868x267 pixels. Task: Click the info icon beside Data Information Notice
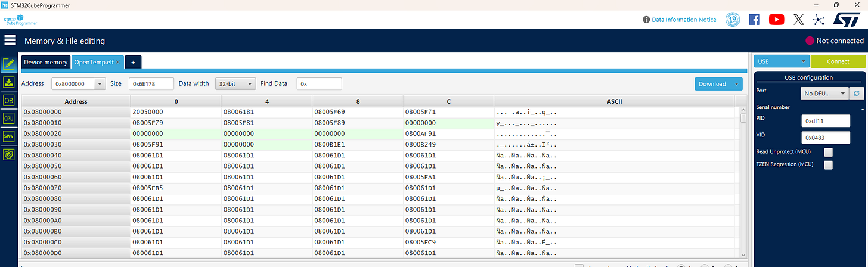click(646, 20)
